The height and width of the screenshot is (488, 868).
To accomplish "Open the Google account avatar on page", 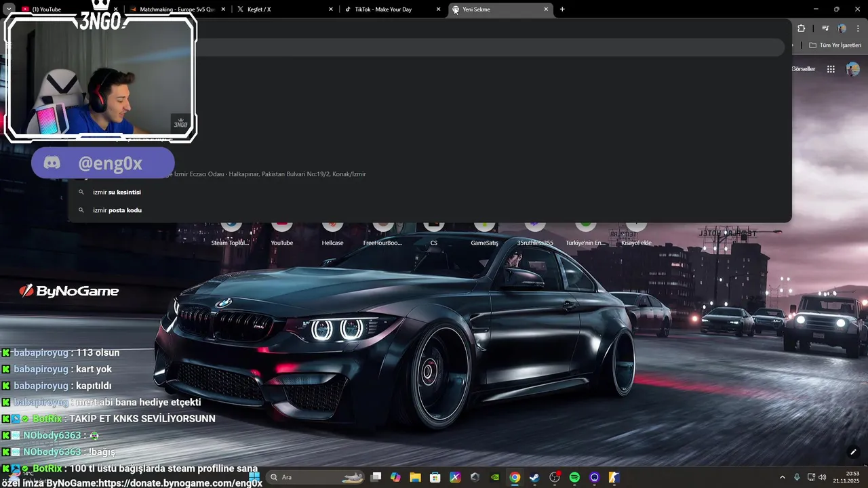I will [853, 69].
